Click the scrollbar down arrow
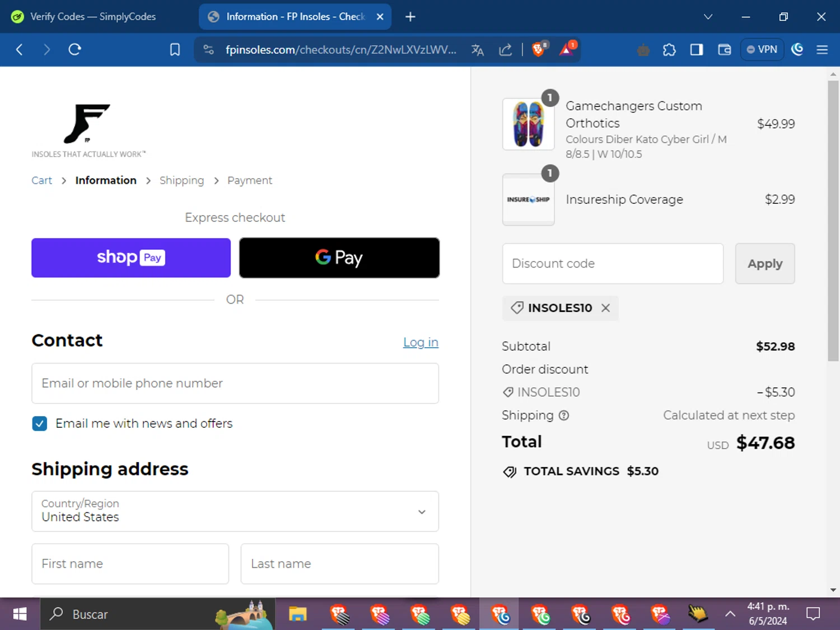 point(833,590)
